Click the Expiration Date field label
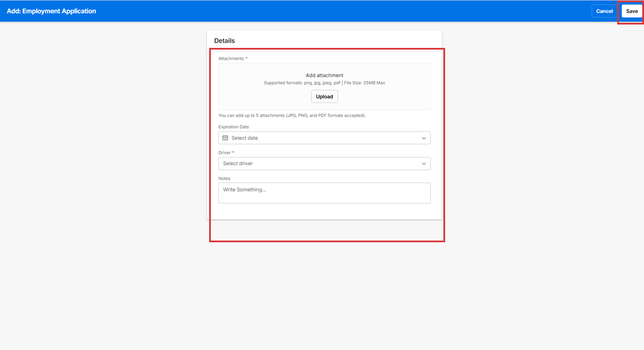644x350 pixels. point(234,127)
